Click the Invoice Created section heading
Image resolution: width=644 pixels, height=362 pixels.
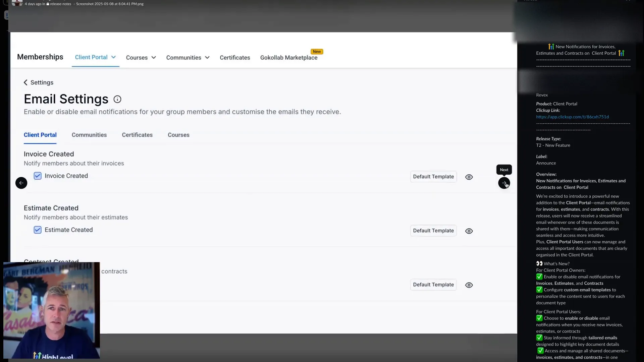pyautogui.click(x=49, y=154)
